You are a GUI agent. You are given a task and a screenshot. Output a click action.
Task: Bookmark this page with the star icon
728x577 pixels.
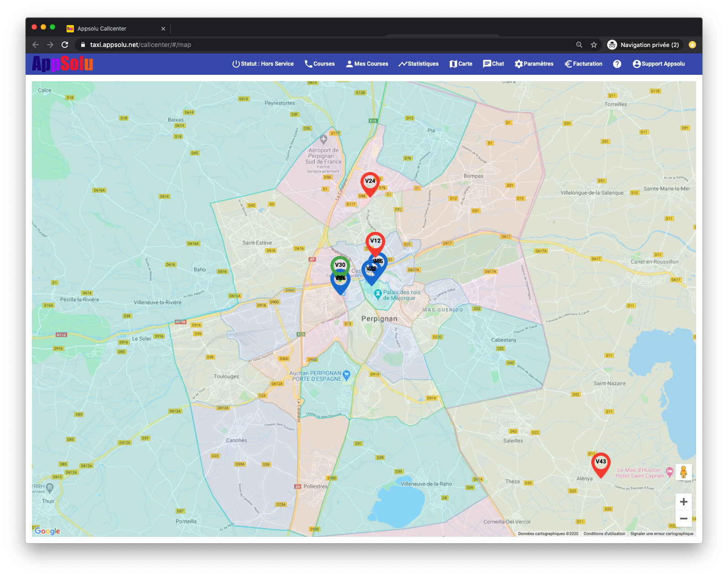pos(594,45)
